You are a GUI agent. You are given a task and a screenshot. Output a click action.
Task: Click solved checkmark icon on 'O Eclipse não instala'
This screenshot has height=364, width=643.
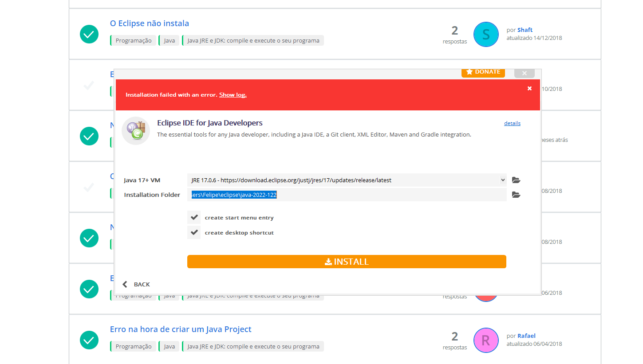tap(89, 34)
